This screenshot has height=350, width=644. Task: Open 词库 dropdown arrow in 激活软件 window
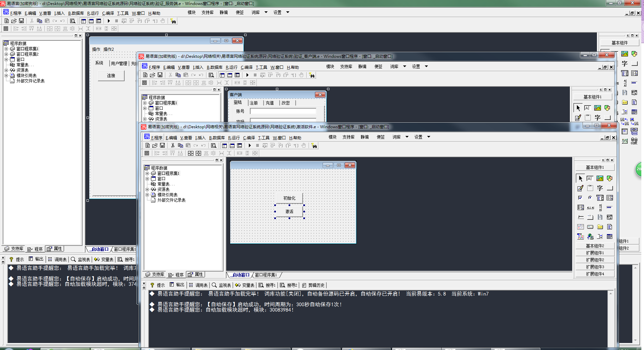coord(407,137)
